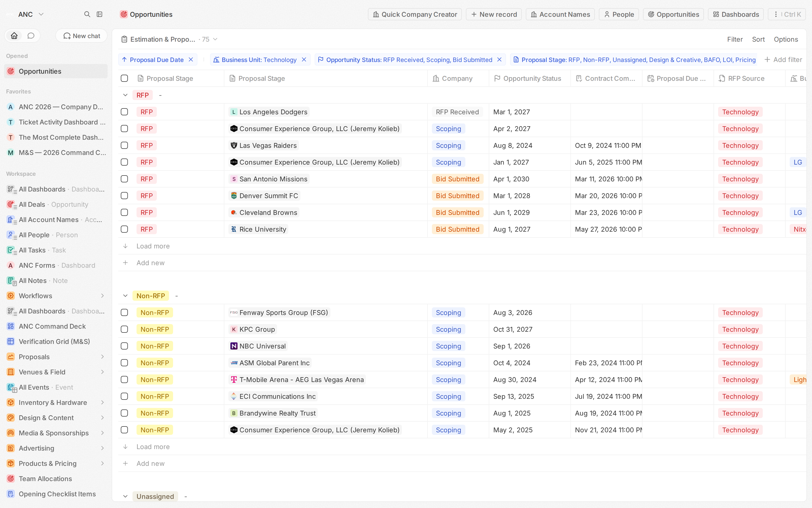Check the Fenway Sports Group row checkbox
812x508 pixels.
tap(124, 312)
